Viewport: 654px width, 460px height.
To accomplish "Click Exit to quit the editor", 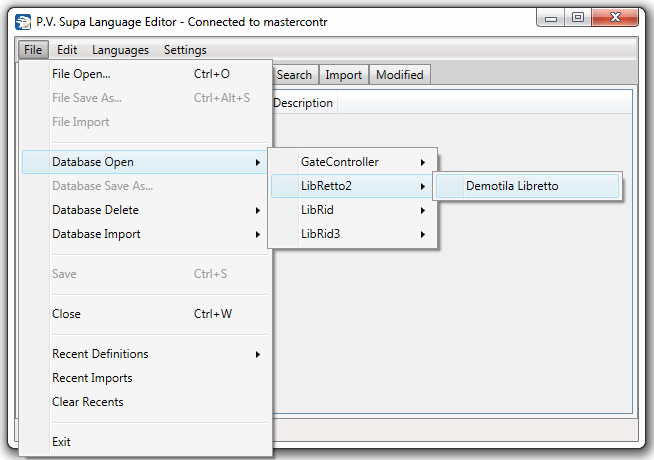I will point(61,442).
